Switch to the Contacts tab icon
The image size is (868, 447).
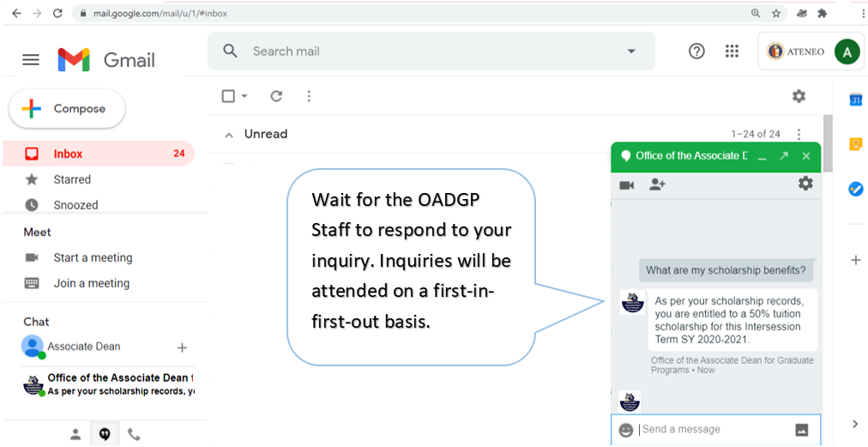75,435
